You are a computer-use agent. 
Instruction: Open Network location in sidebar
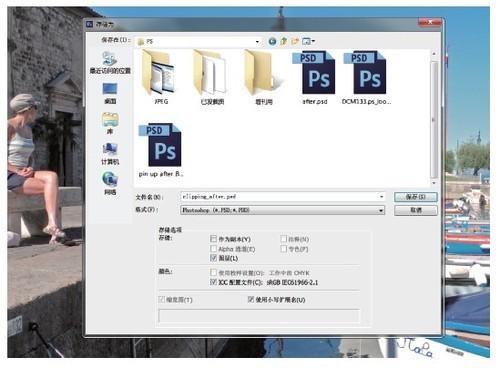pos(110,183)
